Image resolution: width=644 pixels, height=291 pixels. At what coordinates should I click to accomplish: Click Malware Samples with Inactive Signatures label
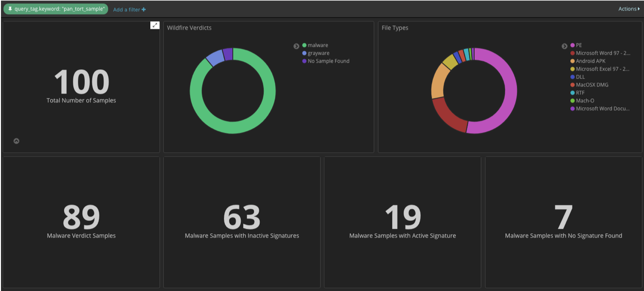[242, 236]
